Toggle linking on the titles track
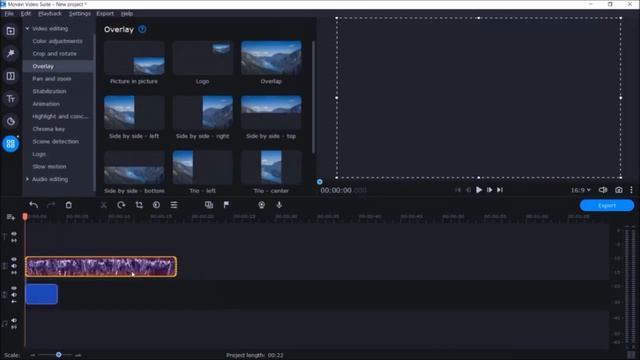Viewport: 640px width, 360px height. pos(14,241)
